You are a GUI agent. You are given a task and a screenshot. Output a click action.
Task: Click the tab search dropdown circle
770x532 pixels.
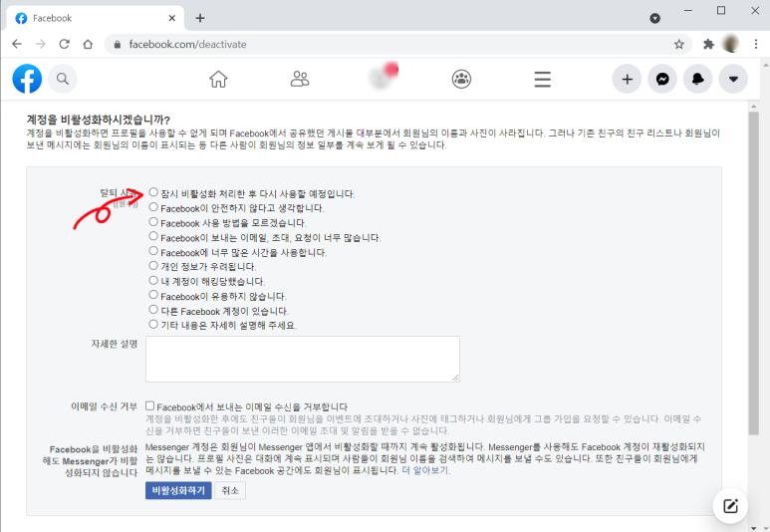pos(654,18)
